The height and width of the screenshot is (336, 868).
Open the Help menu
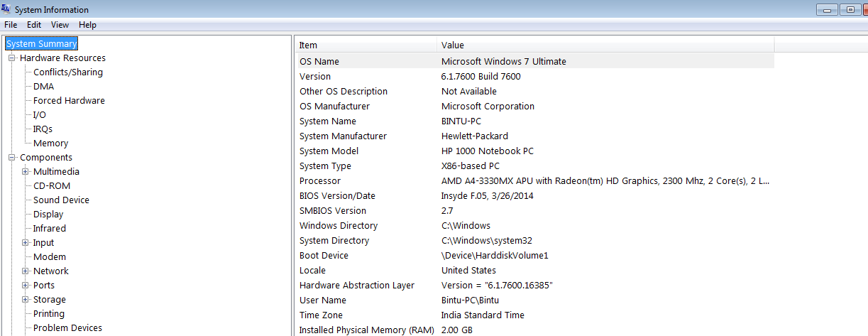(x=87, y=25)
